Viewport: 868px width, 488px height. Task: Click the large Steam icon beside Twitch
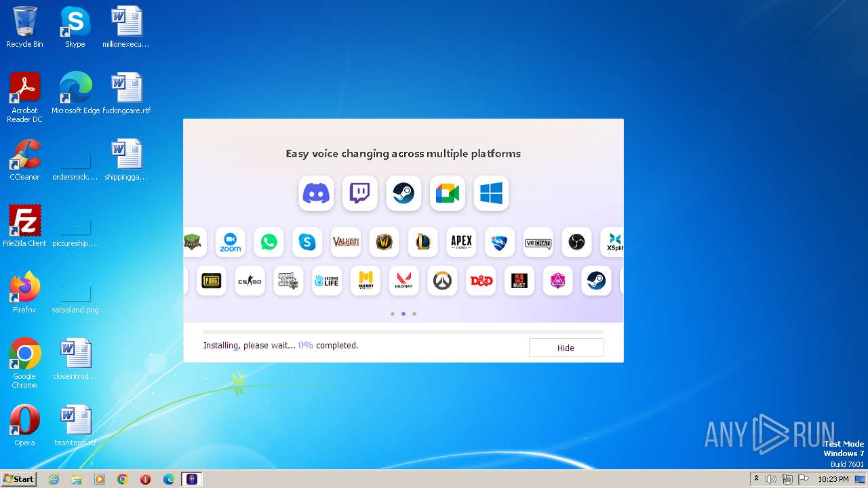pos(403,193)
